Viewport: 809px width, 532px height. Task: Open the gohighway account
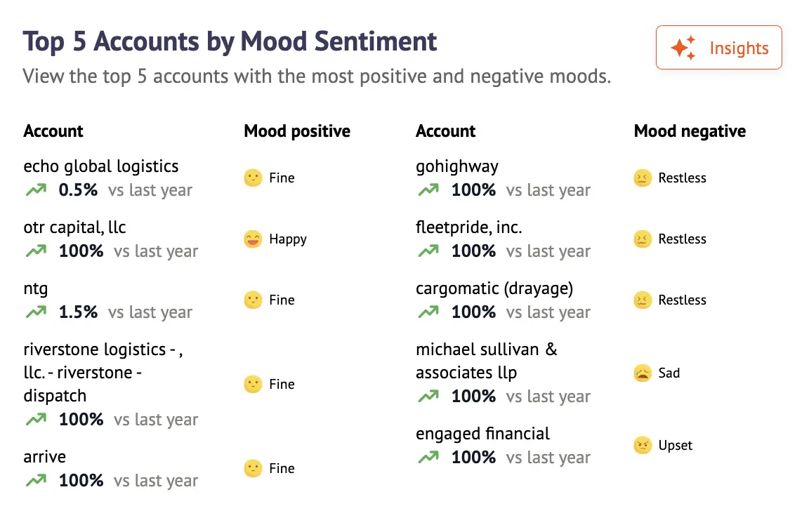[x=457, y=166]
